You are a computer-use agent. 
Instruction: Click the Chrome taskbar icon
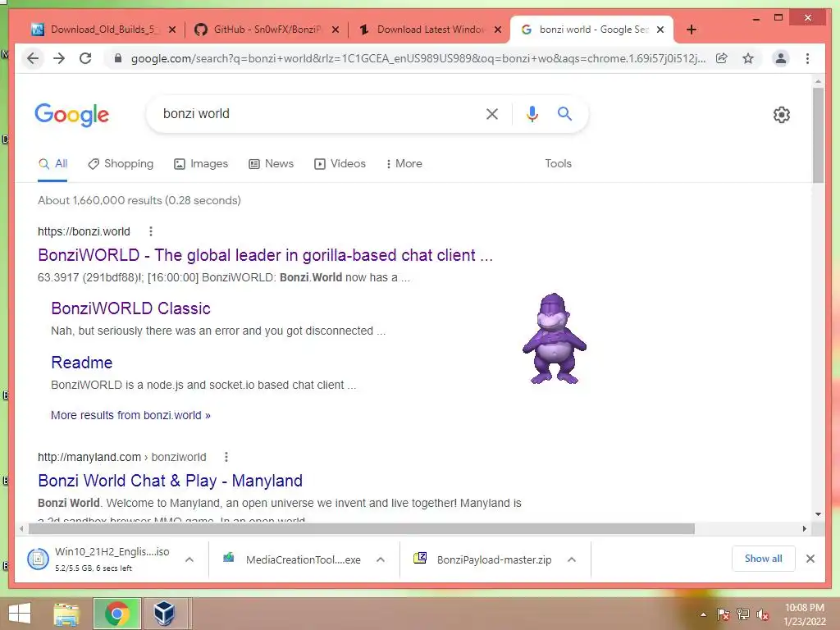point(117,614)
